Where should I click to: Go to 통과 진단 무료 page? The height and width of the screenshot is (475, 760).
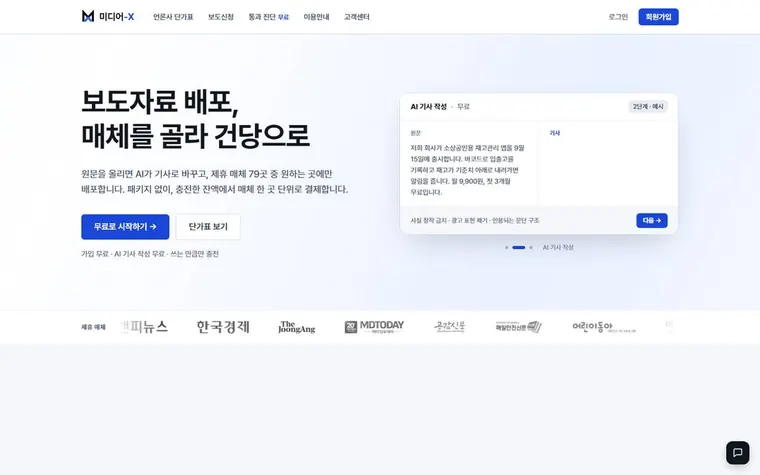point(269,17)
